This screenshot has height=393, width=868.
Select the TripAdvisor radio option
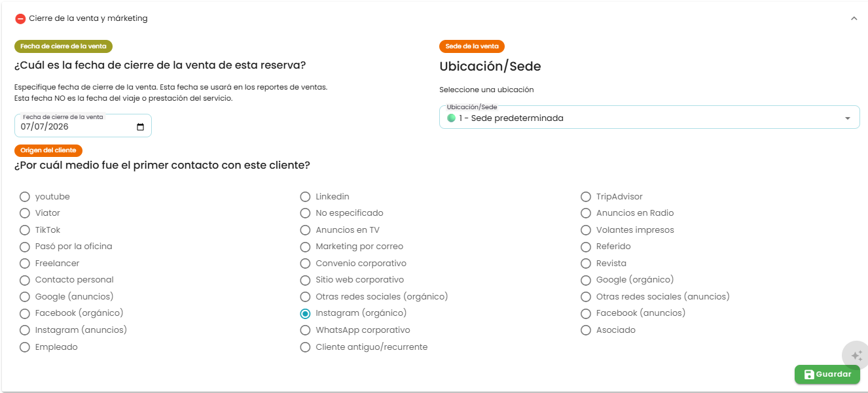pyautogui.click(x=586, y=197)
